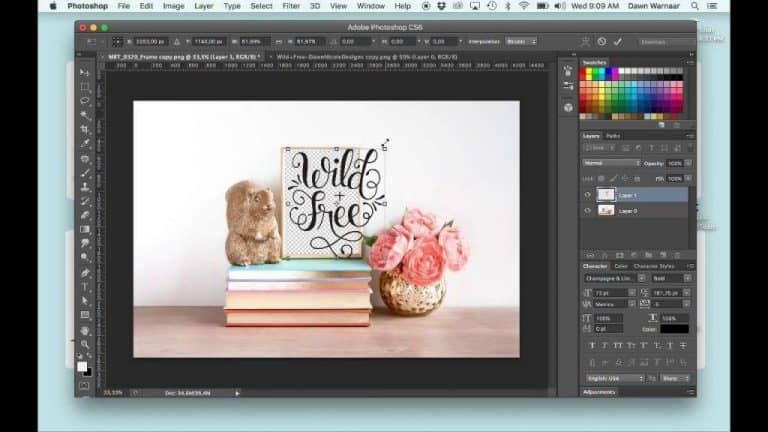Toggle lock all for layer
768x432 pixels.
637,179
